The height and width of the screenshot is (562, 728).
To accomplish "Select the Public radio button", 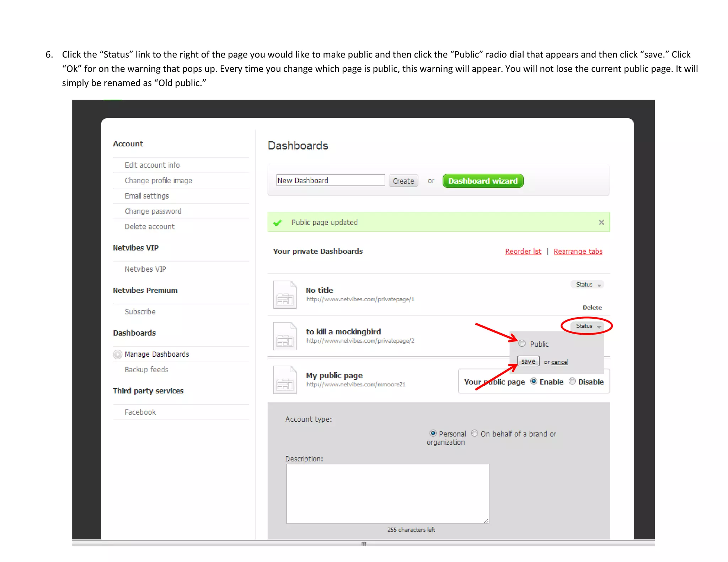I will (x=522, y=344).
